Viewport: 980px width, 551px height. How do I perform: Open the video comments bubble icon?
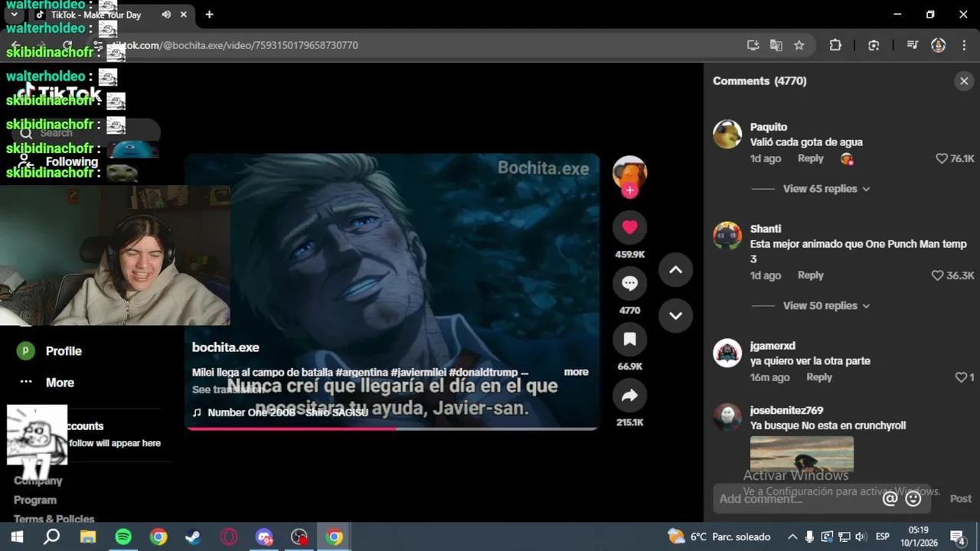[x=629, y=283]
